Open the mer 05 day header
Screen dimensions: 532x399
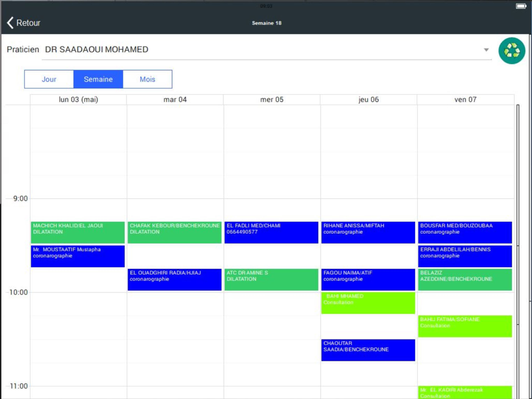coord(272,99)
